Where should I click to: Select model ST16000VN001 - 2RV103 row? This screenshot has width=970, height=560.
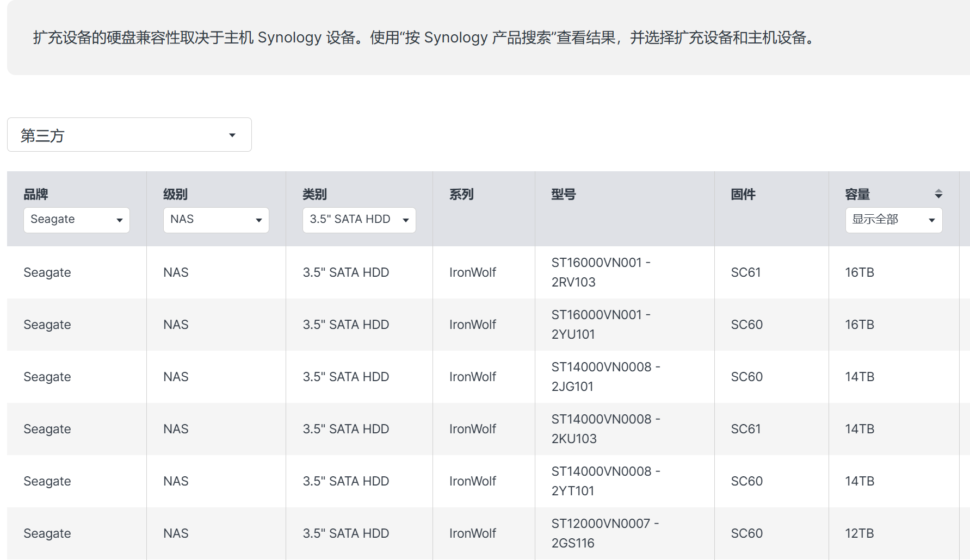[x=601, y=272]
